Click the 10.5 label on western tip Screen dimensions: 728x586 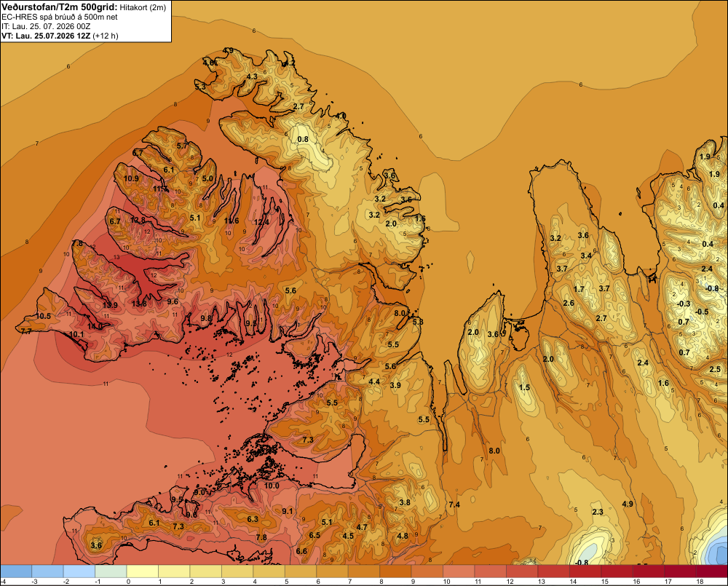[x=43, y=316]
